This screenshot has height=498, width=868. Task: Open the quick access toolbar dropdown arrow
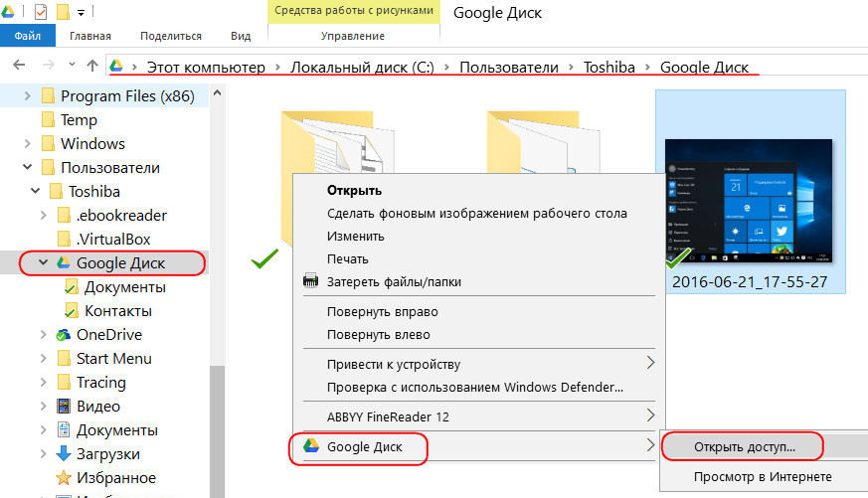81,12
